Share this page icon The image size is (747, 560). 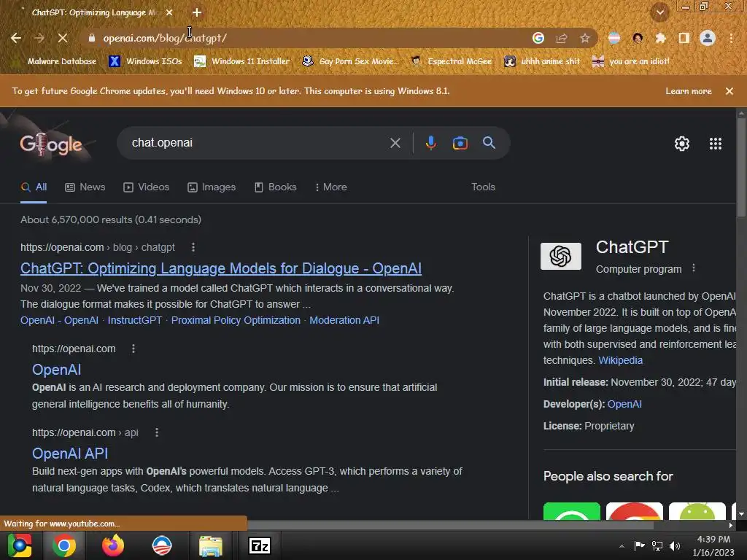pos(562,38)
